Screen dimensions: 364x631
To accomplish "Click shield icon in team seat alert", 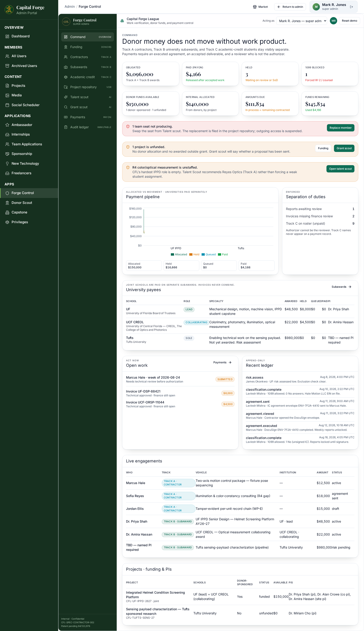I will coord(128,127).
